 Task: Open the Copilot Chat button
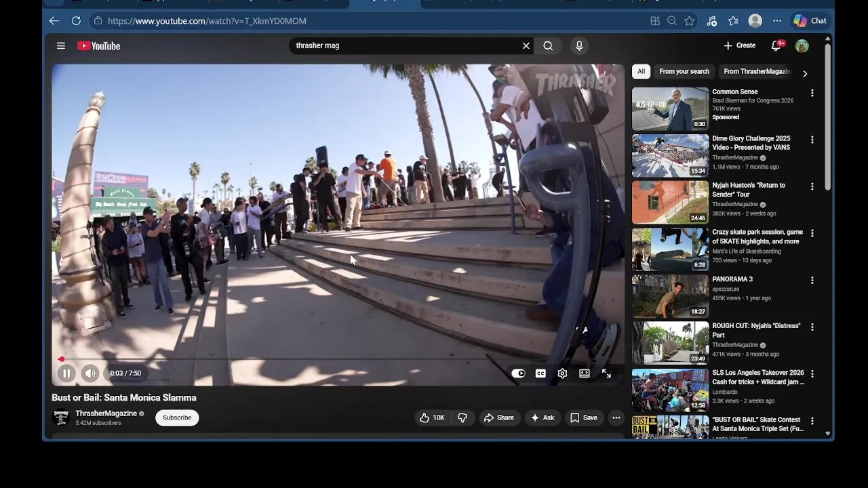click(x=810, y=21)
